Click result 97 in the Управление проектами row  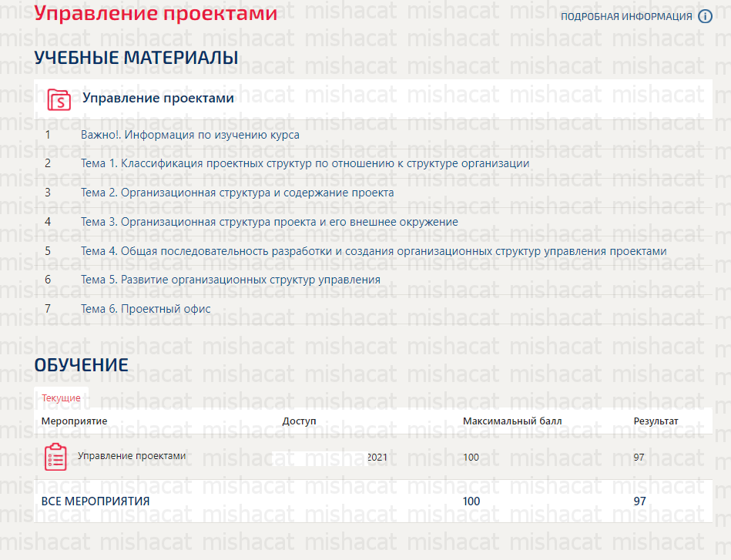pos(639,457)
